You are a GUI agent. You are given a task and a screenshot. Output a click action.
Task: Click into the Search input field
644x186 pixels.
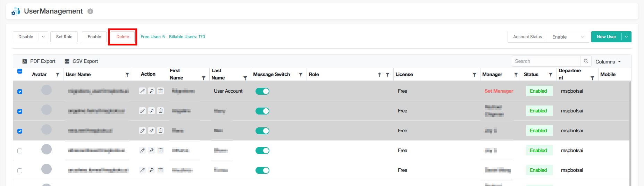pyautogui.click(x=545, y=61)
